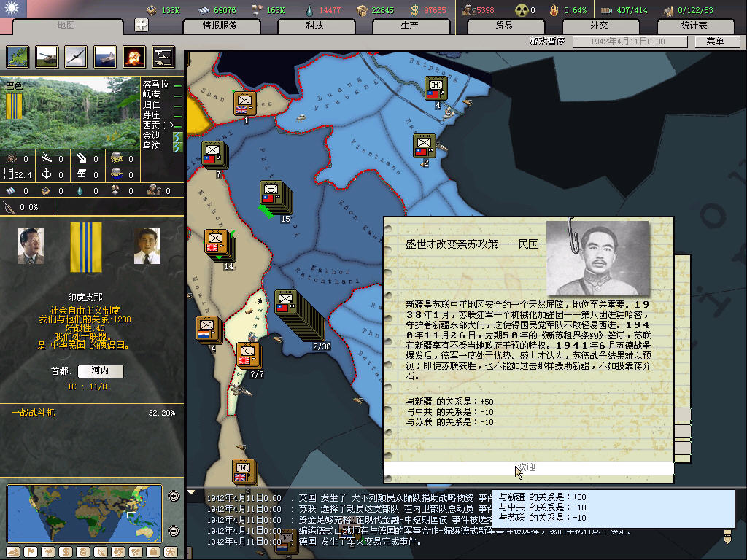Viewport: 747px width, 560px height.
Task: Open the 生产 production tab
Action: pos(410,26)
